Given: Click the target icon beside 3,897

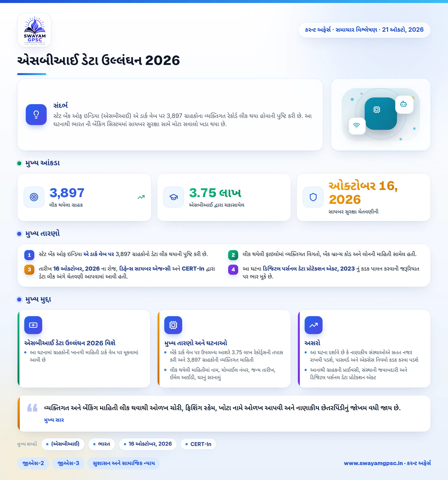Looking at the screenshot, I should [34, 197].
